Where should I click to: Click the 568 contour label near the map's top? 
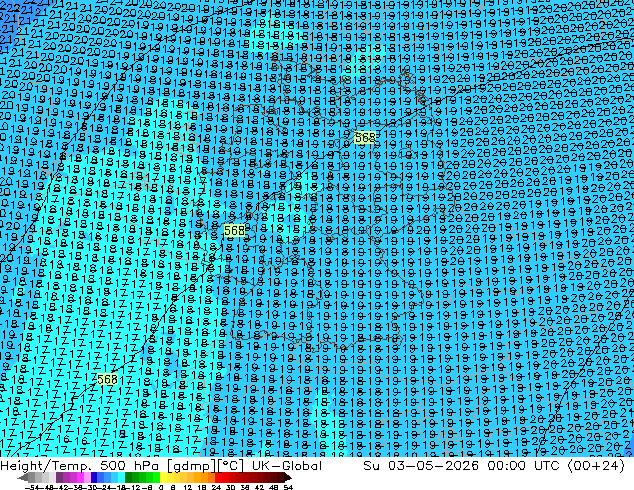pyautogui.click(x=365, y=137)
